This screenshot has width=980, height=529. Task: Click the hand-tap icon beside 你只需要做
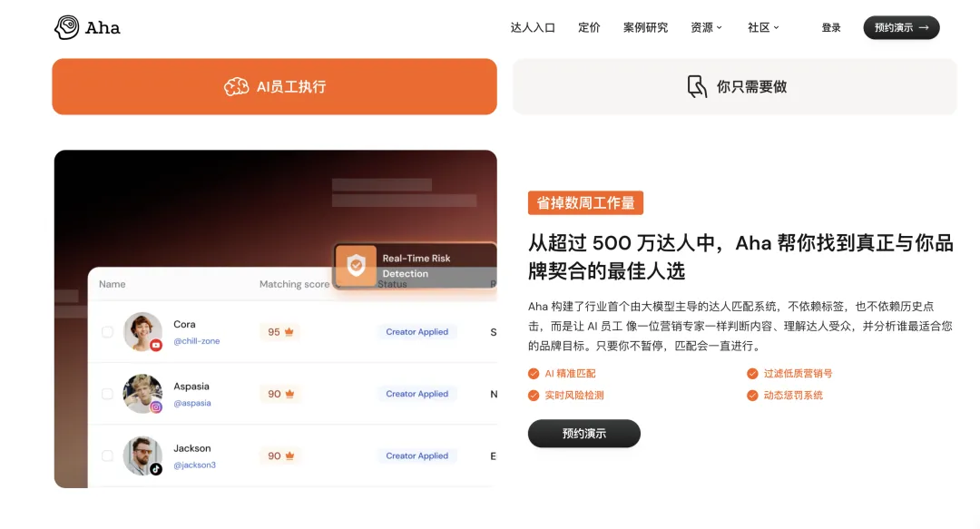click(x=697, y=87)
